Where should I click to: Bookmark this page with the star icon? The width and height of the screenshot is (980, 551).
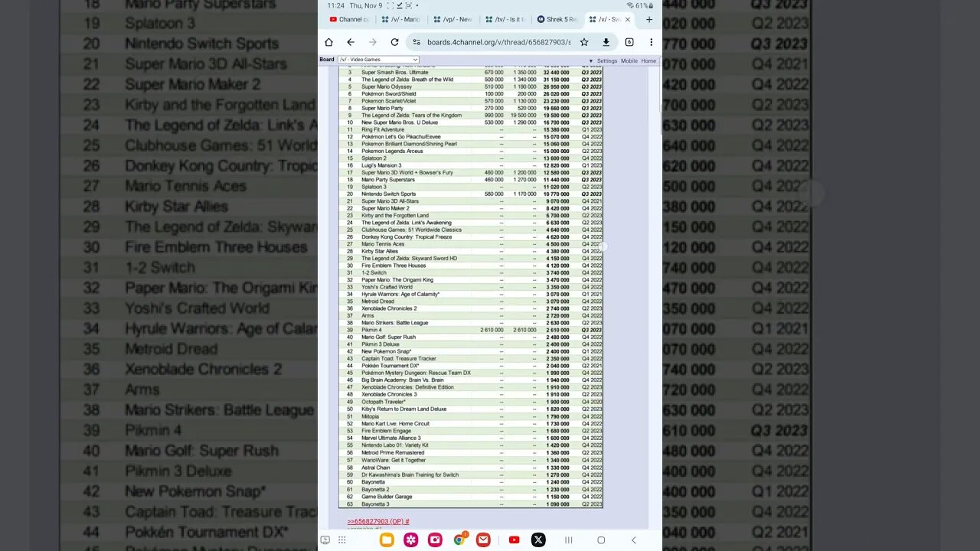584,42
